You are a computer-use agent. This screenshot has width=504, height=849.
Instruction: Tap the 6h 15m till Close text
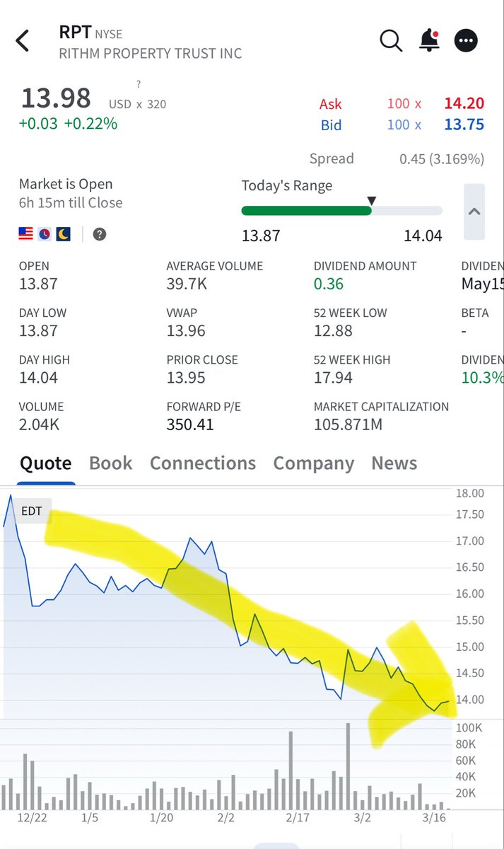pos(71,203)
